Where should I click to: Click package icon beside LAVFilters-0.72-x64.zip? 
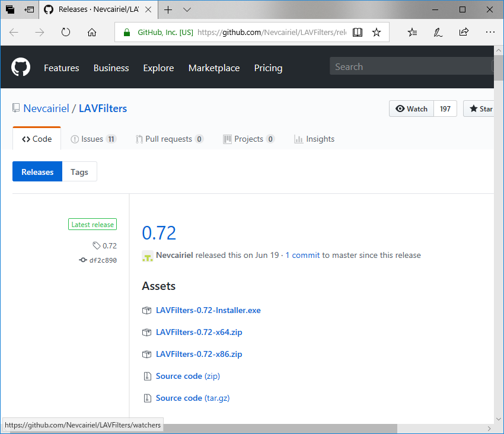pyautogui.click(x=146, y=332)
